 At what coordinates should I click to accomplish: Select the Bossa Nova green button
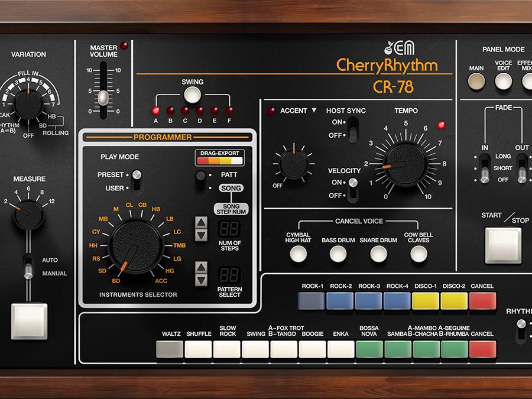(x=369, y=349)
